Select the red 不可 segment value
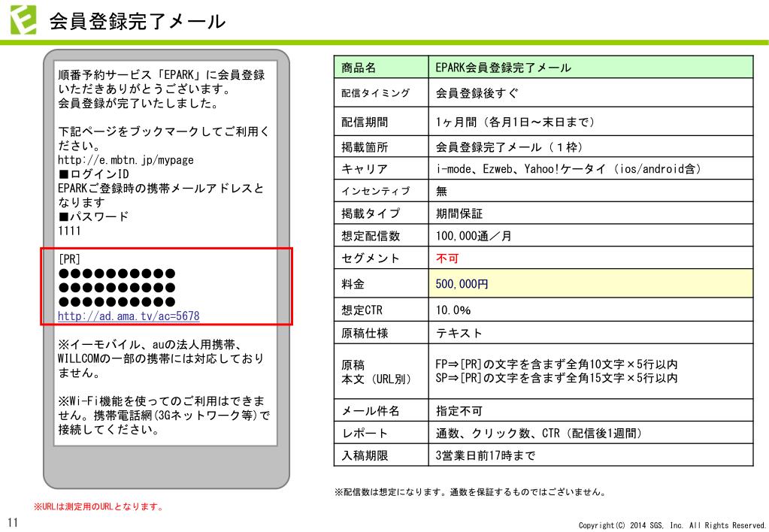The width and height of the screenshot is (769, 532). (447, 258)
